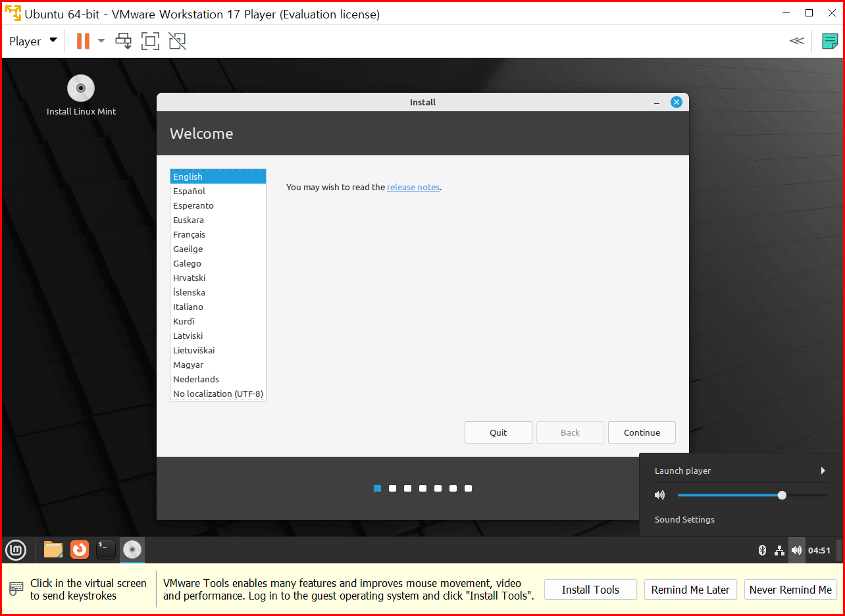This screenshot has height=616, width=845.
Task: Click the network connection tray icon
Action: click(x=779, y=550)
